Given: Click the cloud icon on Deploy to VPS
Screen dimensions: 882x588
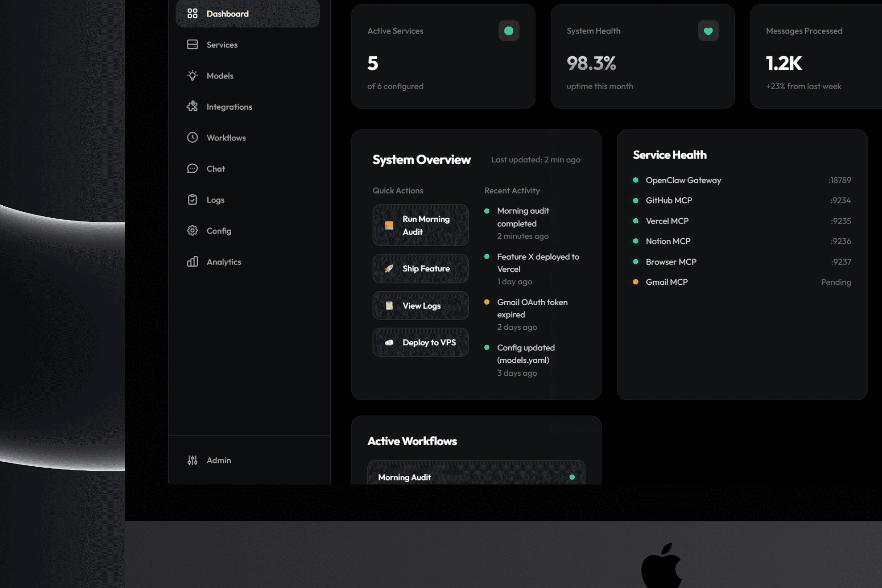Looking at the screenshot, I should coord(389,343).
